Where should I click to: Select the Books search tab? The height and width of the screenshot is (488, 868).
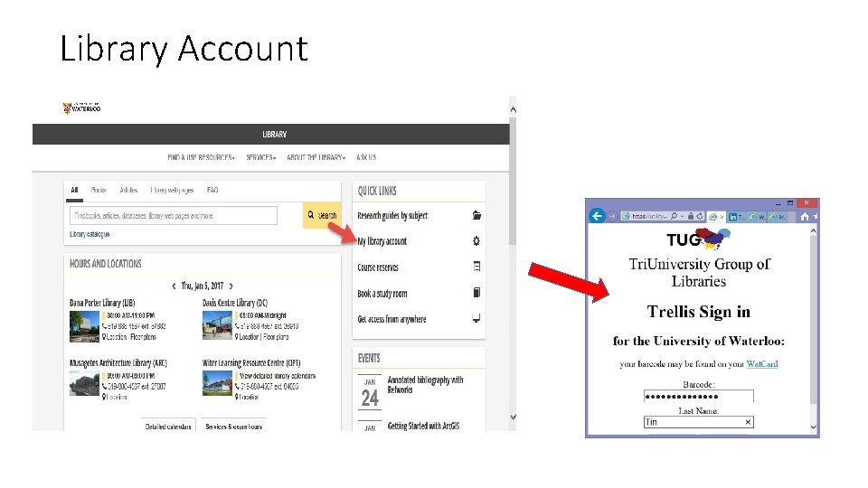(x=98, y=190)
